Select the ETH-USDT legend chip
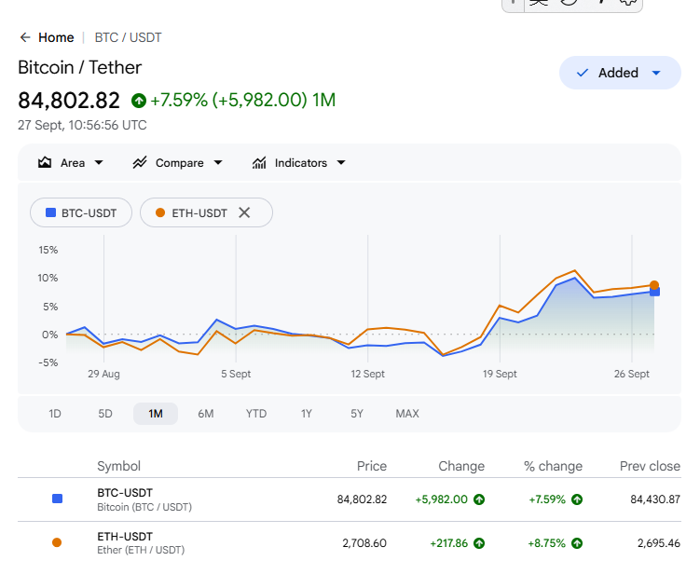Image resolution: width=700 pixels, height=588 pixels. point(206,212)
